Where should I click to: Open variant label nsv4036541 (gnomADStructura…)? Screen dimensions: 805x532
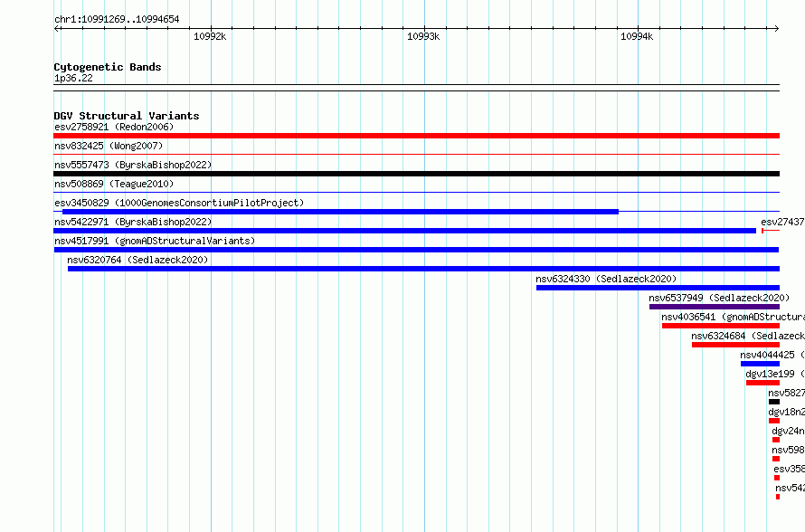pyautogui.click(x=734, y=317)
